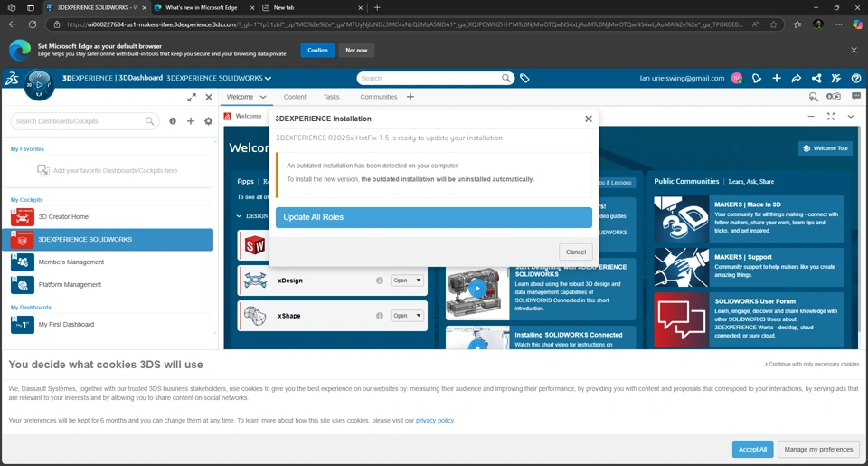The width and height of the screenshot is (868, 466).
Task: Click Manage my preferences button
Action: (x=818, y=450)
